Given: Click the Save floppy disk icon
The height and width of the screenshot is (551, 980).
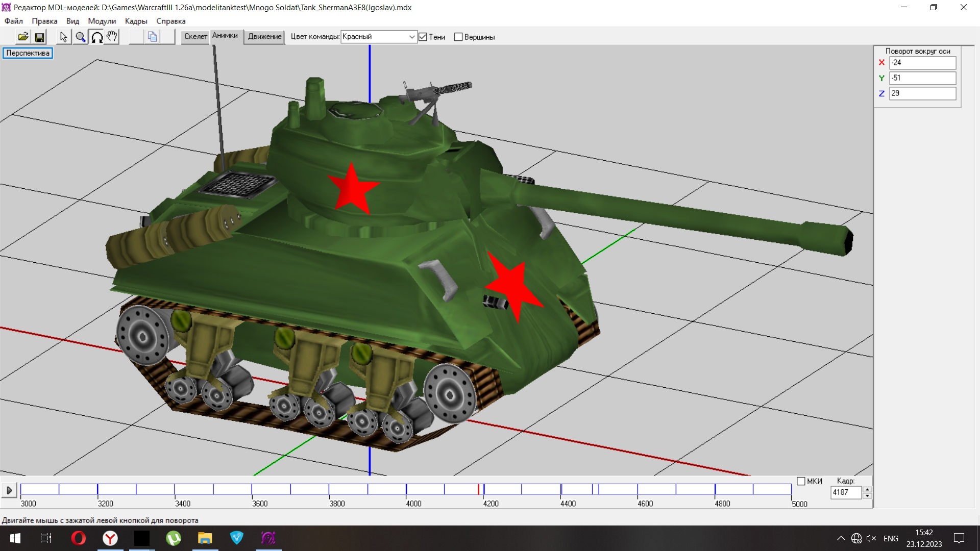Looking at the screenshot, I should [39, 37].
